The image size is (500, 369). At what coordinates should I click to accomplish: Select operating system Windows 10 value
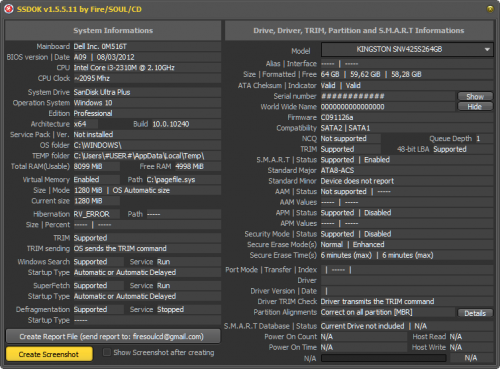93,103
